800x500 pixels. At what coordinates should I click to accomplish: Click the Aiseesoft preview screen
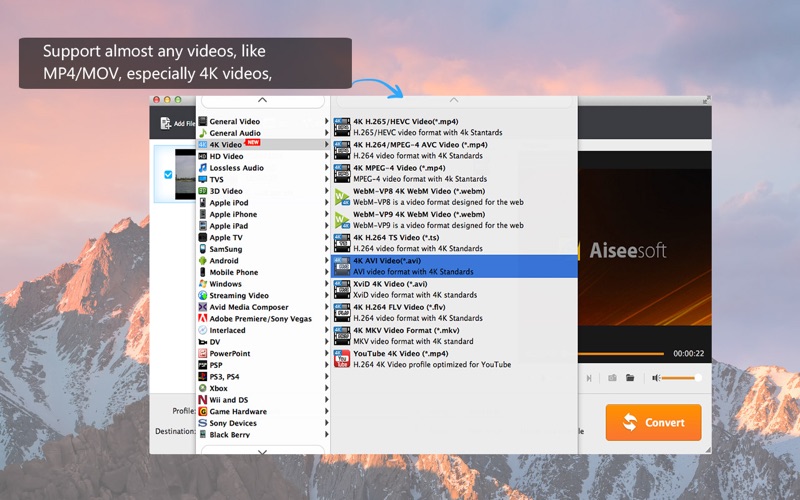click(x=645, y=247)
